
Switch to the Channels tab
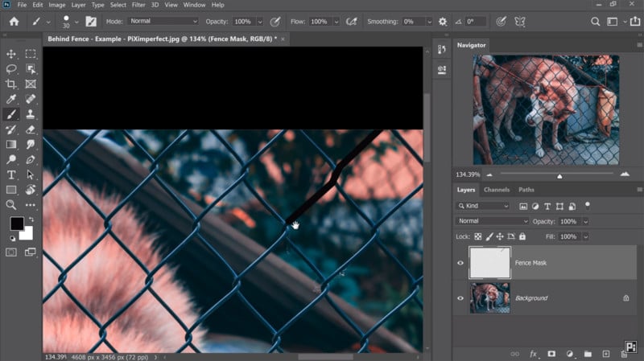(x=497, y=190)
